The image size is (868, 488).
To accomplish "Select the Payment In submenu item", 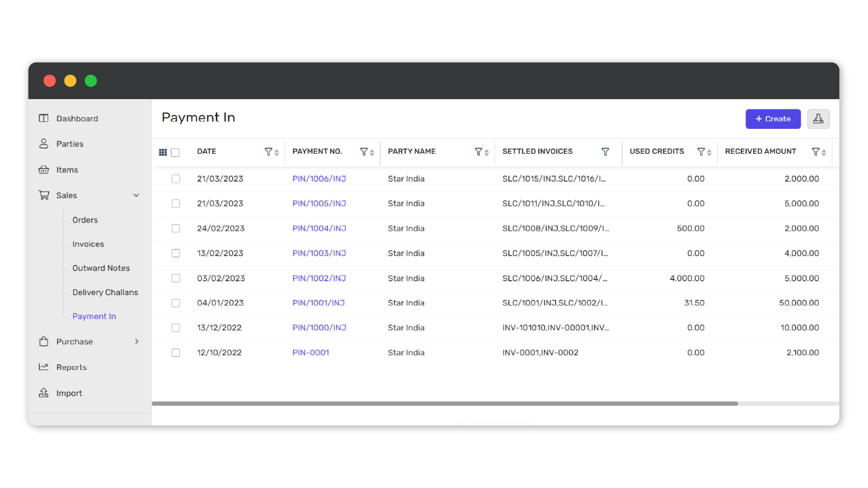I will 94,316.
